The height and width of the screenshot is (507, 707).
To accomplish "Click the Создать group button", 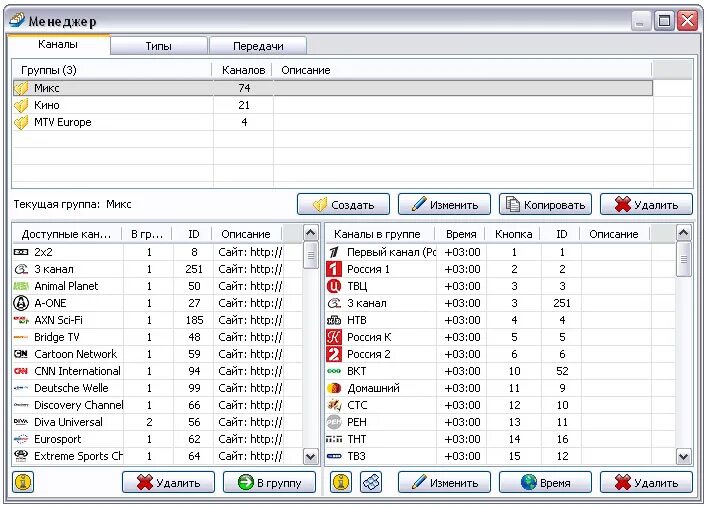I will 344,205.
